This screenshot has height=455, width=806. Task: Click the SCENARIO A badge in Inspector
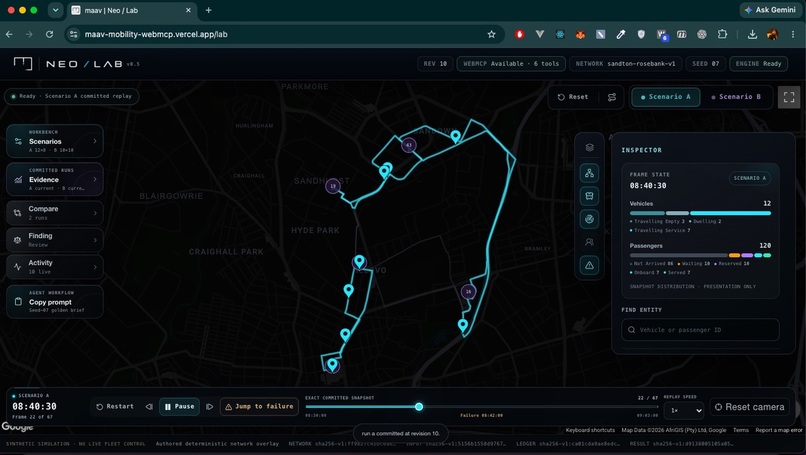pyautogui.click(x=749, y=178)
